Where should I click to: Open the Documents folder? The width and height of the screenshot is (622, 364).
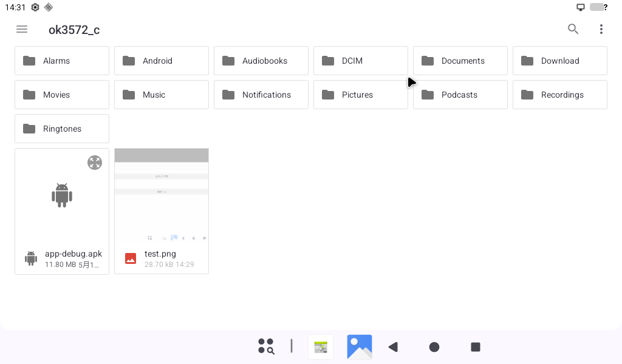point(460,61)
